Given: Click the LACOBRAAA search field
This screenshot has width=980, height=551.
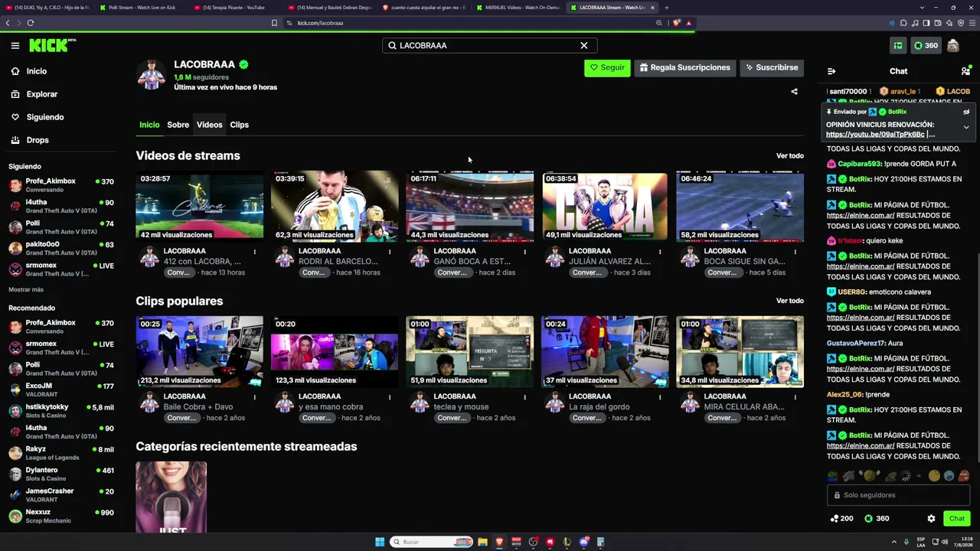Looking at the screenshot, I should tap(489, 46).
